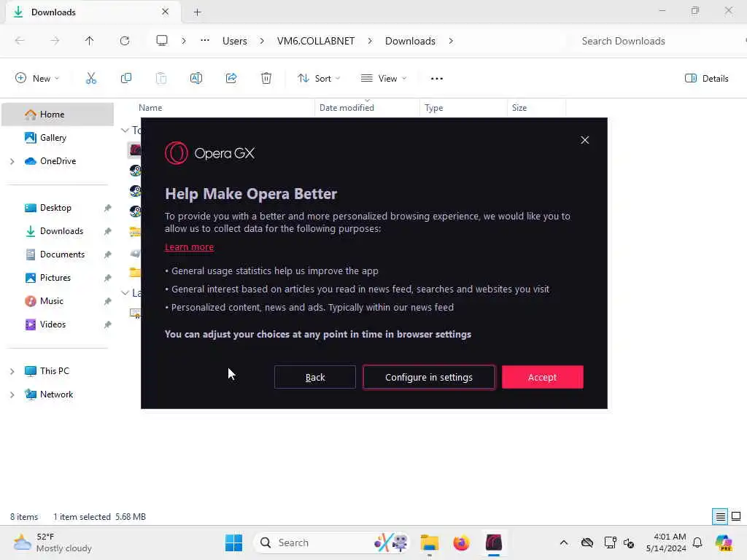Image resolution: width=747 pixels, height=560 pixels.
Task: Navigate back with the left arrow
Action: (20, 41)
